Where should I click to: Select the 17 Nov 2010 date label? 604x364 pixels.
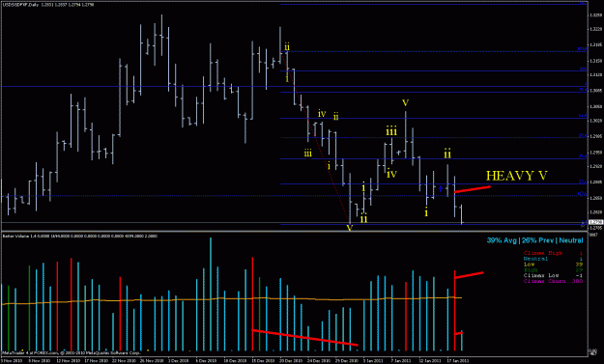pyautogui.click(x=97, y=361)
